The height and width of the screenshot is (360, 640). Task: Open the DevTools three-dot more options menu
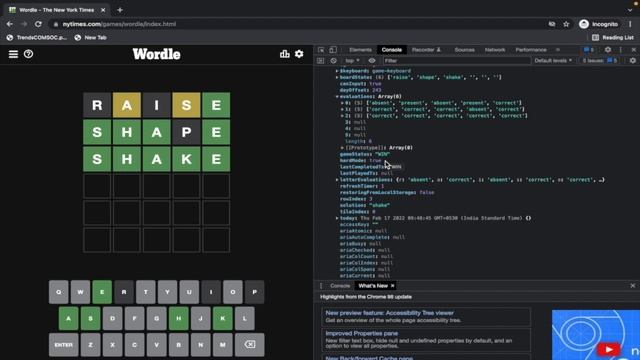coord(621,50)
